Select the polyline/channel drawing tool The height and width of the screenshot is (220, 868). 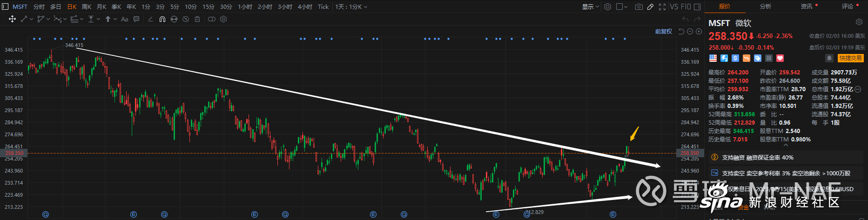(x=41, y=19)
